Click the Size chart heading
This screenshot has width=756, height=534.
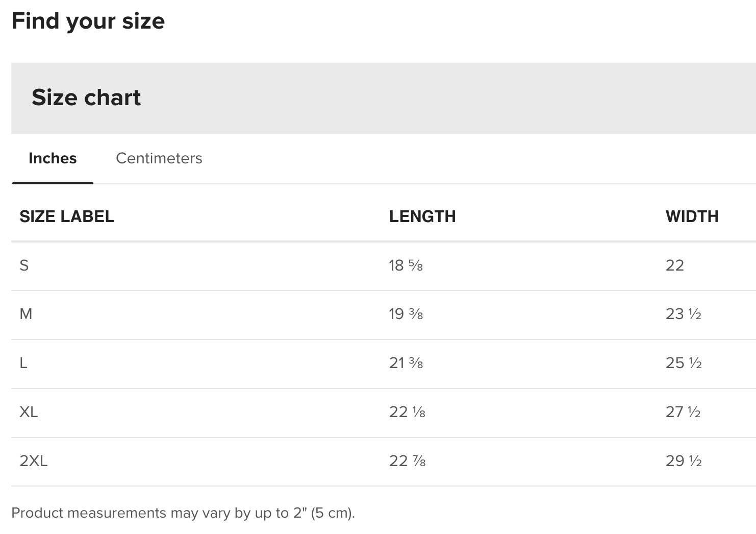86,98
